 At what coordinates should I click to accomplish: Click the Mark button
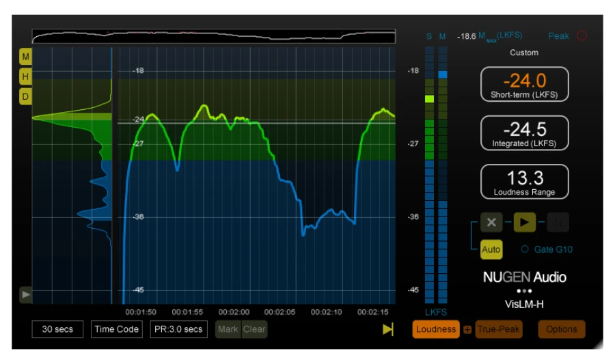pyautogui.click(x=228, y=329)
